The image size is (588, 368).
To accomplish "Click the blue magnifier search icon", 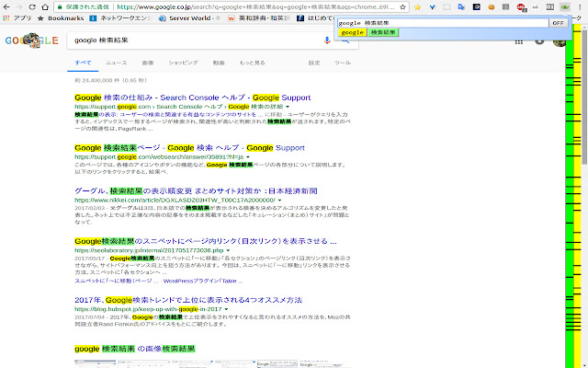I will (347, 41).
